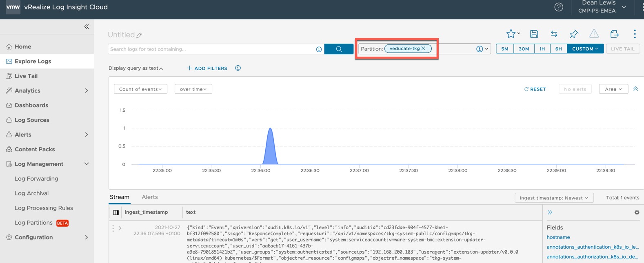Click the search magnifier button
This screenshot has height=263, width=644.
(x=339, y=49)
